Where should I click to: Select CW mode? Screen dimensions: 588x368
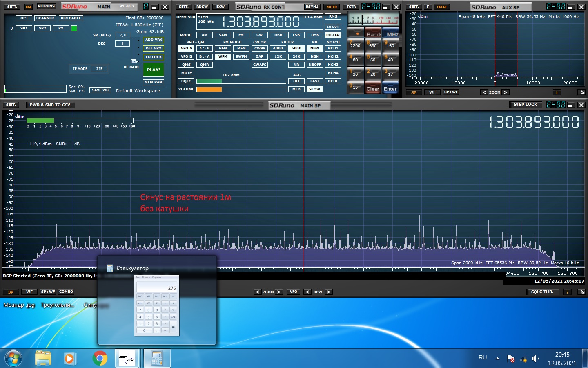coord(260,35)
